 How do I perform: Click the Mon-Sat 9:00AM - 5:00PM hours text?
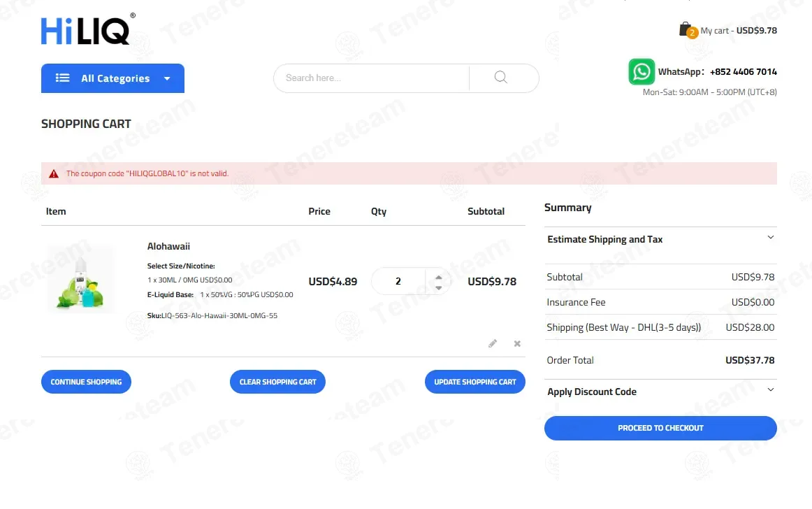click(709, 92)
